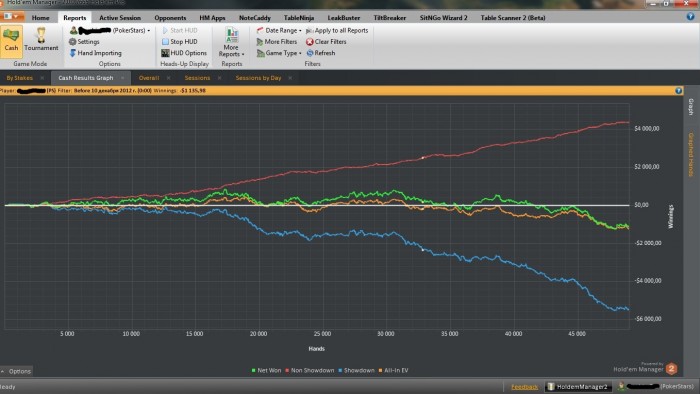Click Clear Filters red X icon
The image size is (700, 394).
click(x=309, y=41)
